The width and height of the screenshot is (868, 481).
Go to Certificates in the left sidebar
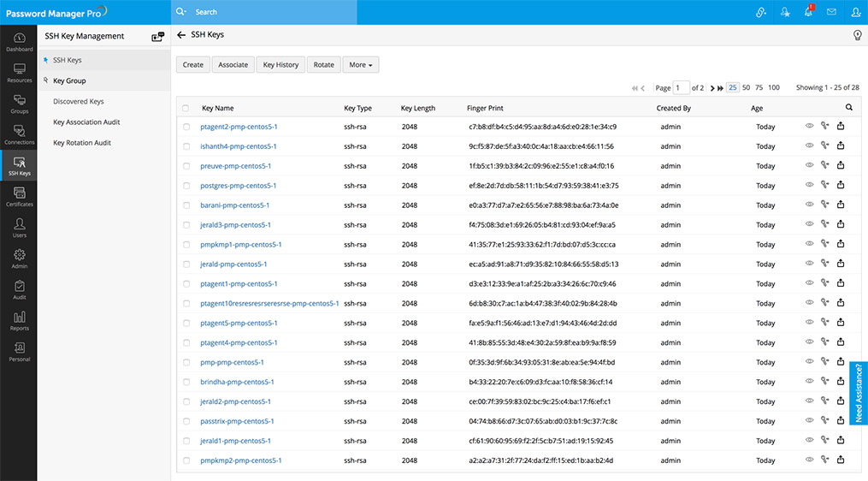(x=19, y=198)
